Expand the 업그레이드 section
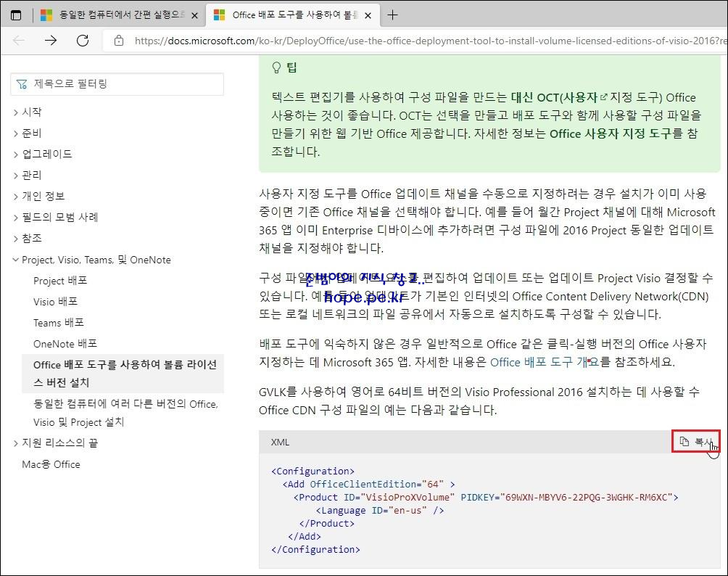Image resolution: width=728 pixels, height=576 pixels. pyautogui.click(x=43, y=155)
